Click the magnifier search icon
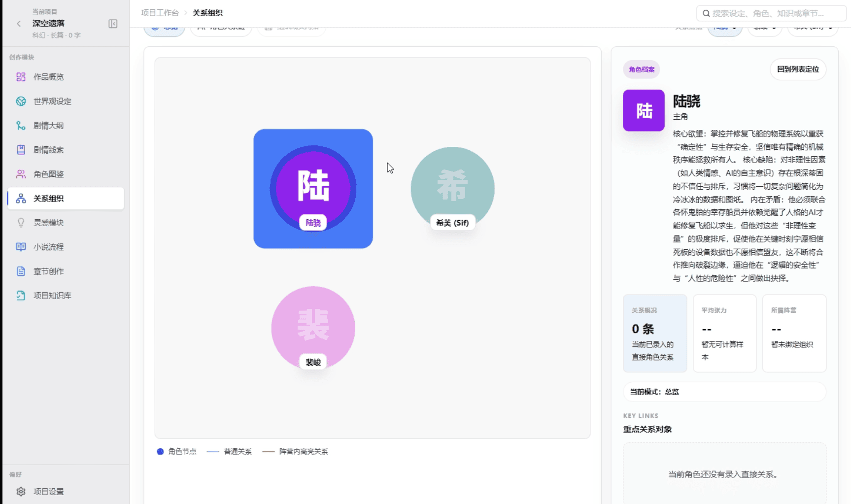Viewport: 851px width, 504px height. [x=706, y=13]
